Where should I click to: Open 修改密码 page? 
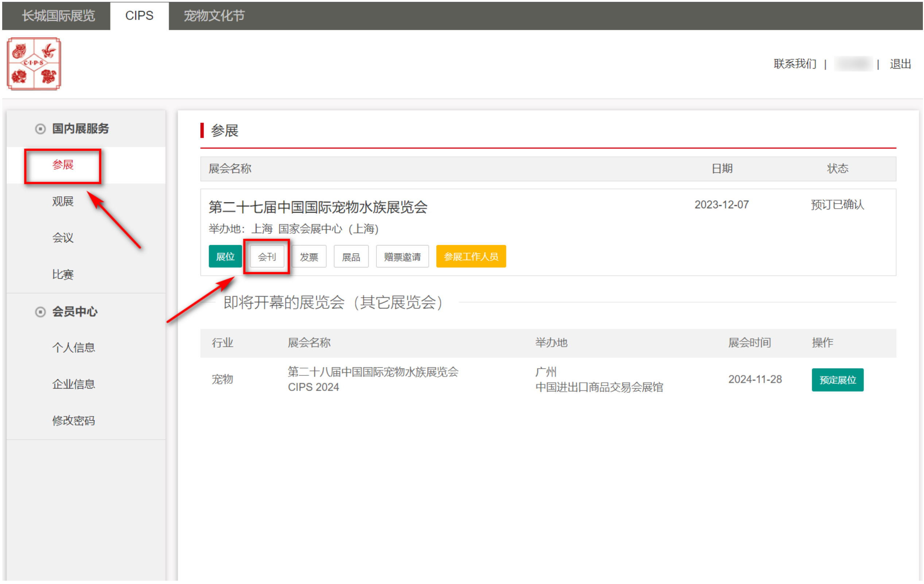74,421
